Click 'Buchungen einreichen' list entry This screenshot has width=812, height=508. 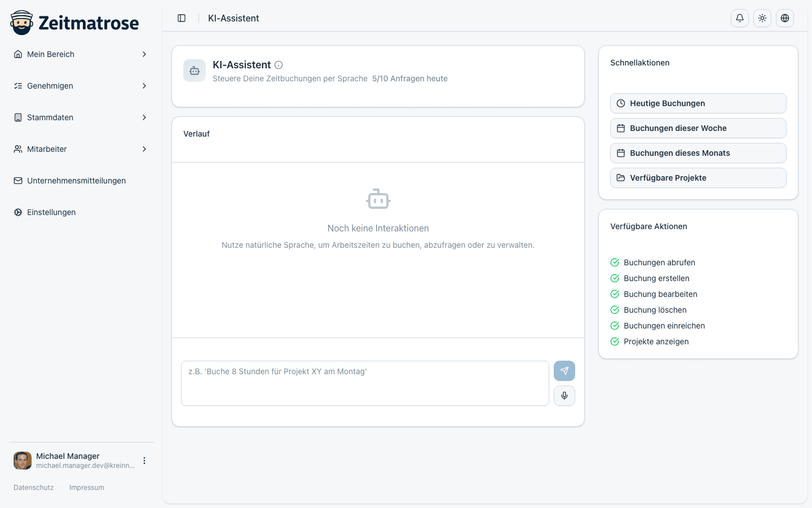click(664, 326)
